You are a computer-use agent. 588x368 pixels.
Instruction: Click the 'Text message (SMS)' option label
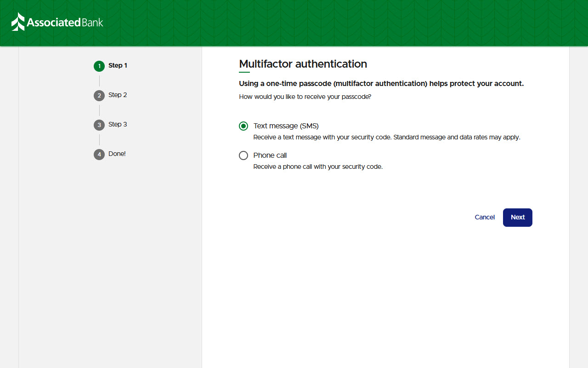(286, 126)
